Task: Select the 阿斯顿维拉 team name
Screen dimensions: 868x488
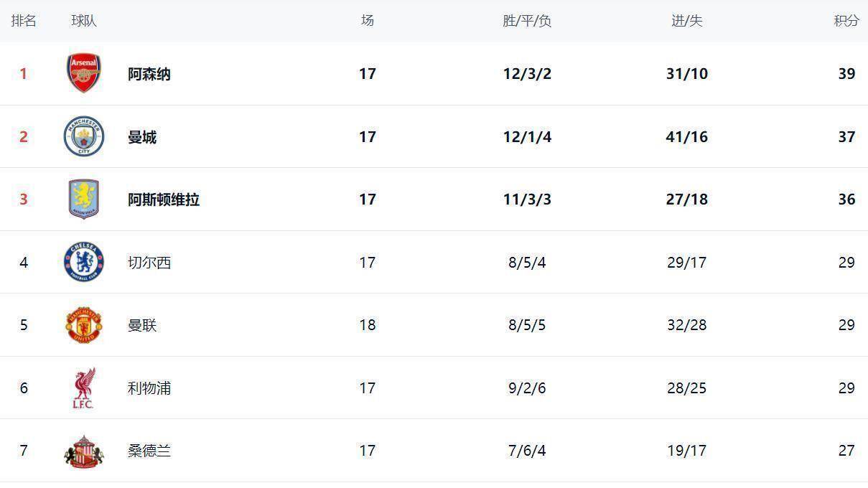Action: click(x=164, y=200)
